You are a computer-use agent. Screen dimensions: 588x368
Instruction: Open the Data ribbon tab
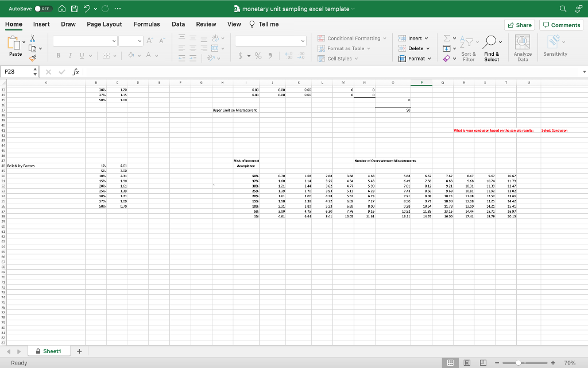[x=179, y=24]
